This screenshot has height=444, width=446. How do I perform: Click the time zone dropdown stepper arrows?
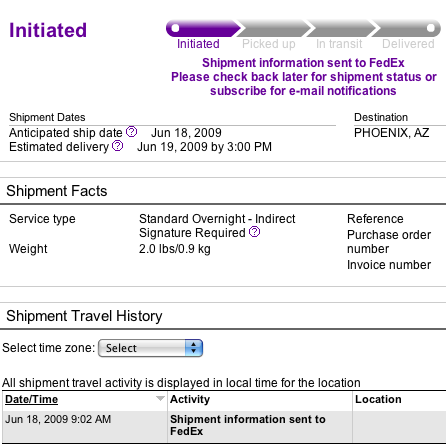click(x=194, y=348)
